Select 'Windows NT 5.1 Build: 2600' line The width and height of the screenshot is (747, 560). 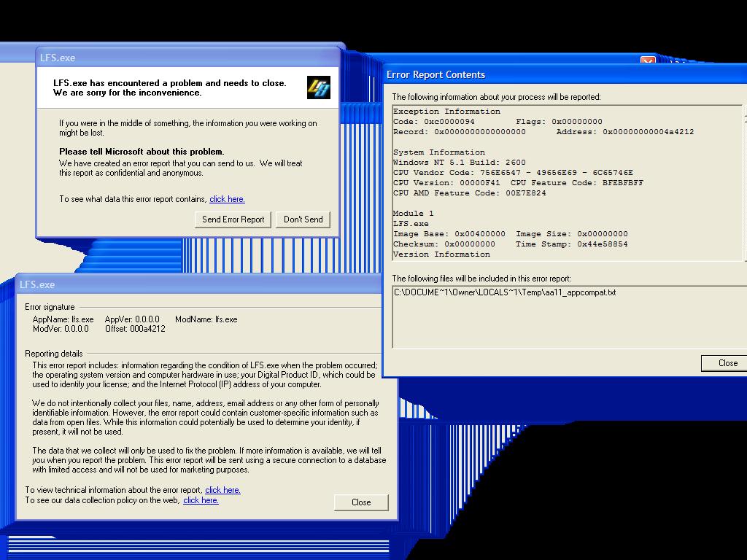(460, 163)
